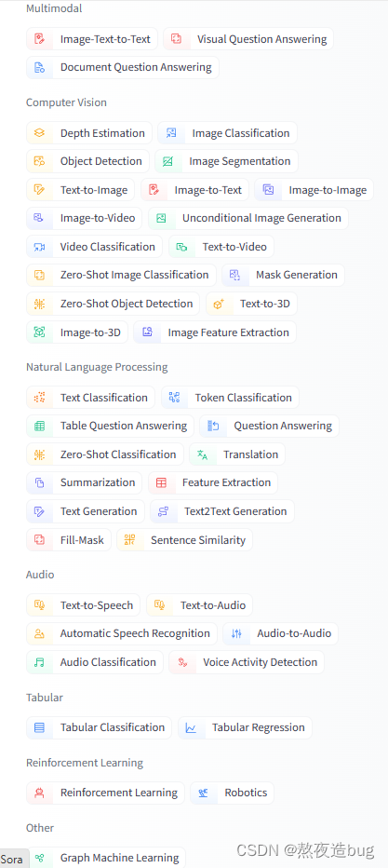Click the Translation task icon

[x=202, y=454]
